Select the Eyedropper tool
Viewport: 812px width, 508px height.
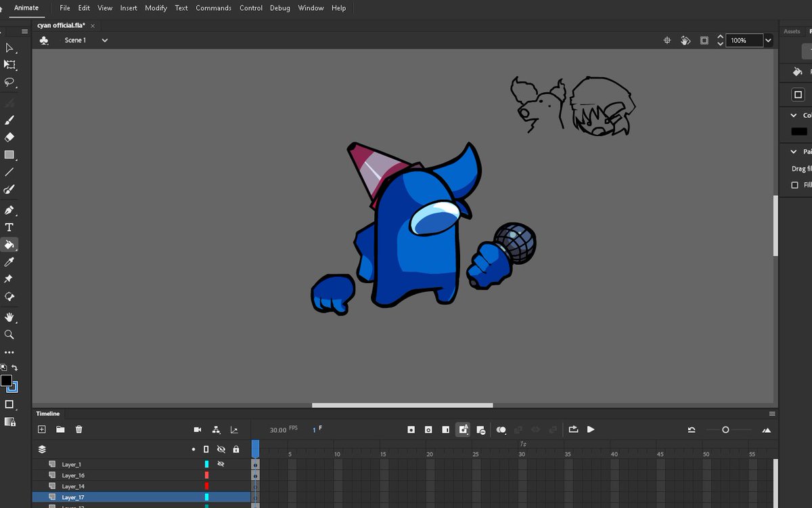point(9,262)
